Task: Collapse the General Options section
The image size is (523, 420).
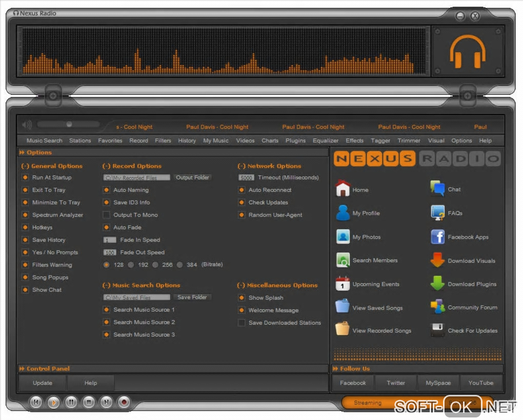Action: point(25,166)
